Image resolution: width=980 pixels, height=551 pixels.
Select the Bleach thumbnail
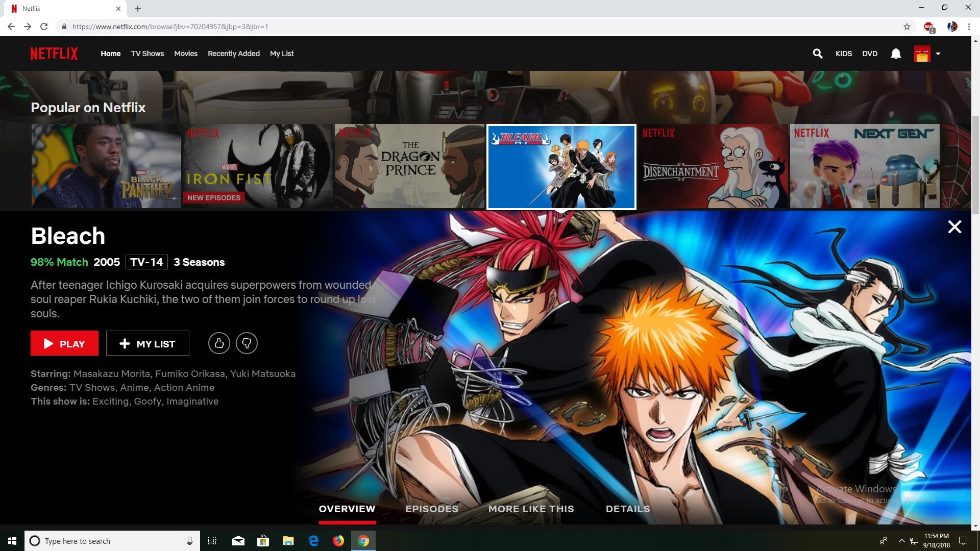pos(561,167)
